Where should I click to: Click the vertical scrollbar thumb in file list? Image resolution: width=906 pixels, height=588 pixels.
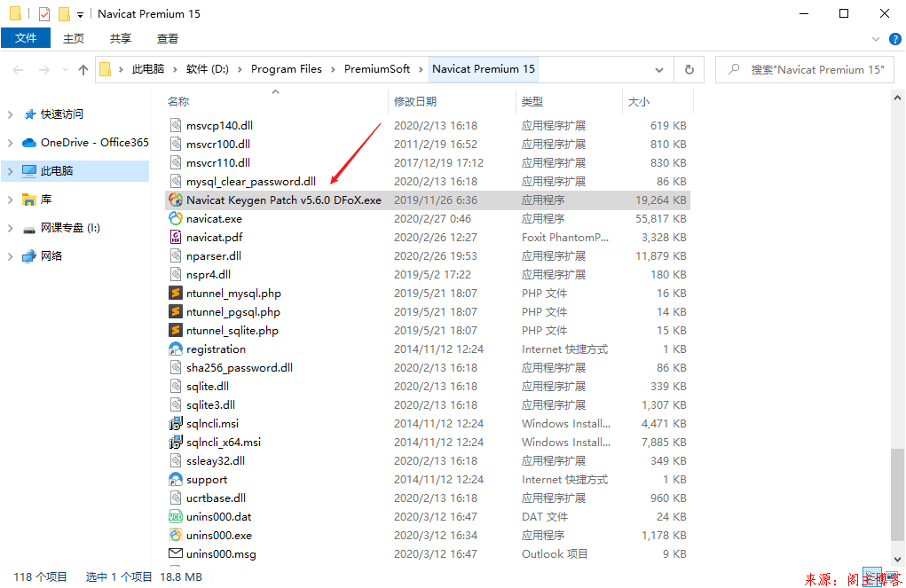(897, 494)
